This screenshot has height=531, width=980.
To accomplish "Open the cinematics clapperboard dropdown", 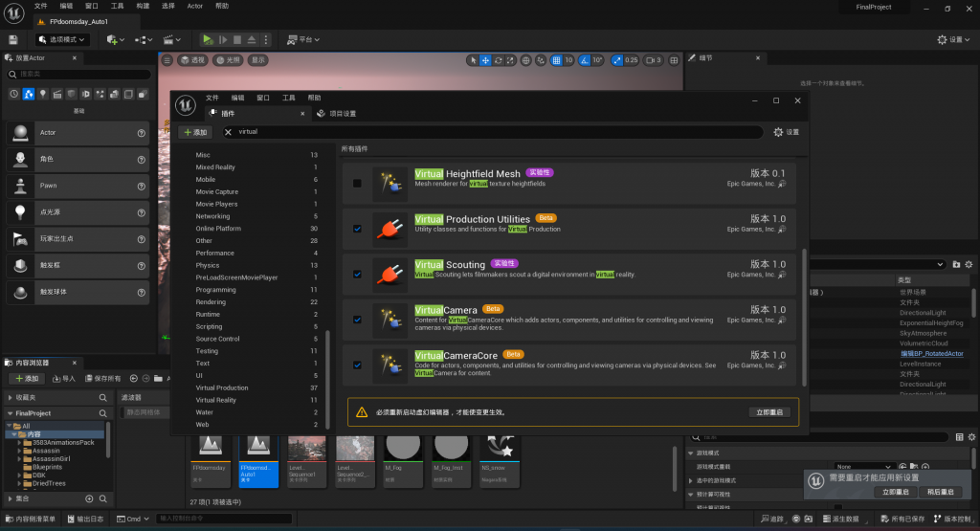I will point(172,39).
